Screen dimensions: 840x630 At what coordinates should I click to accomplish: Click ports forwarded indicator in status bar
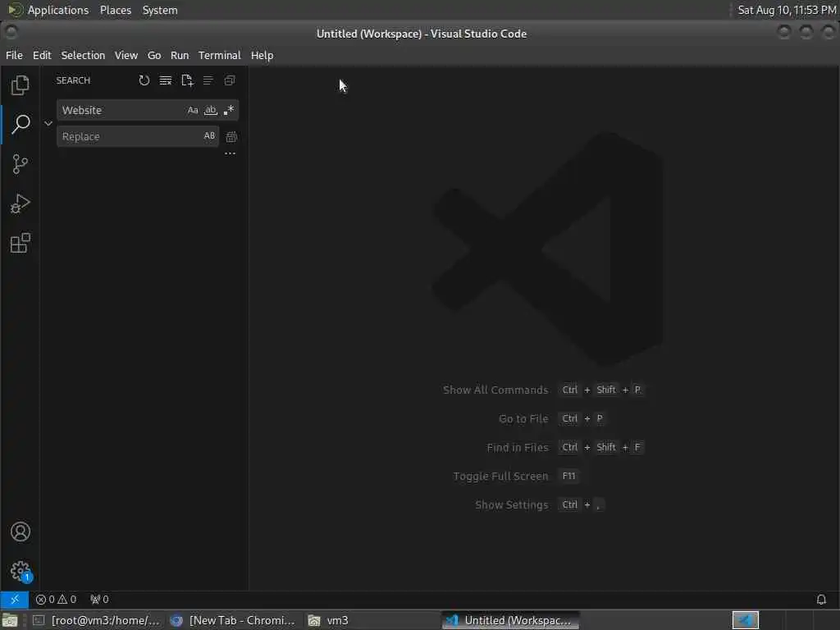pos(99,600)
